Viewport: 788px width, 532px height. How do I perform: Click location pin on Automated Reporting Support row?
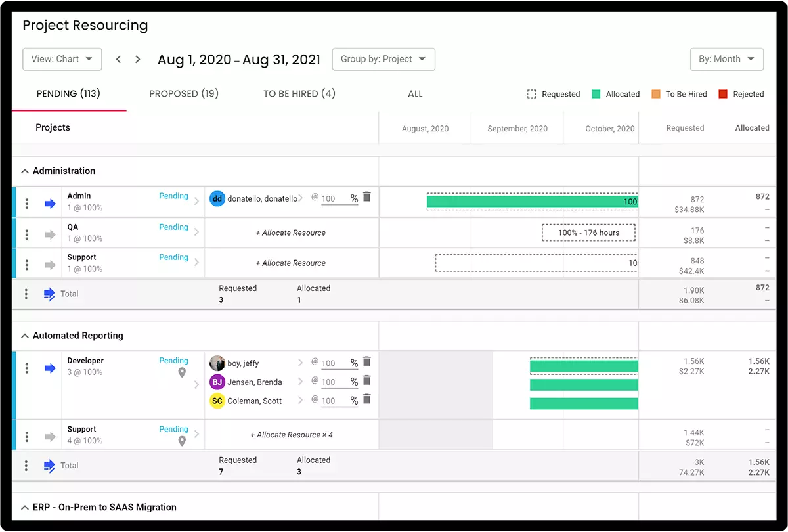[x=182, y=441]
